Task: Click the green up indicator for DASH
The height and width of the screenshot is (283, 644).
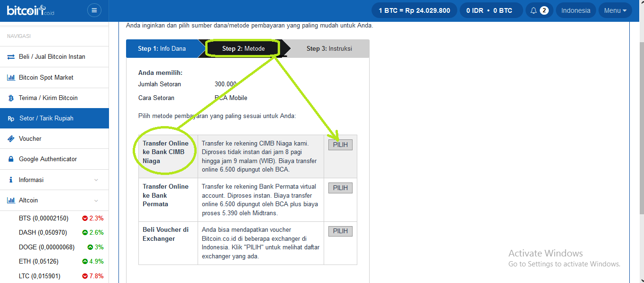Action: (85, 233)
